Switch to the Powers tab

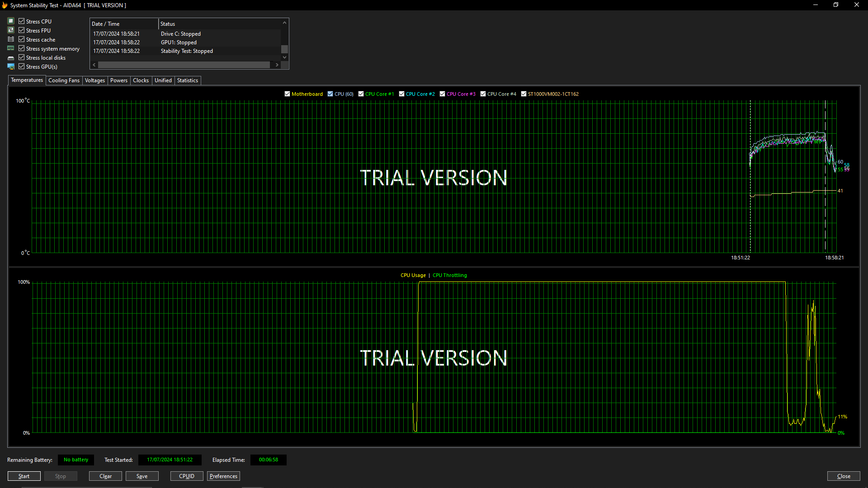pos(119,80)
